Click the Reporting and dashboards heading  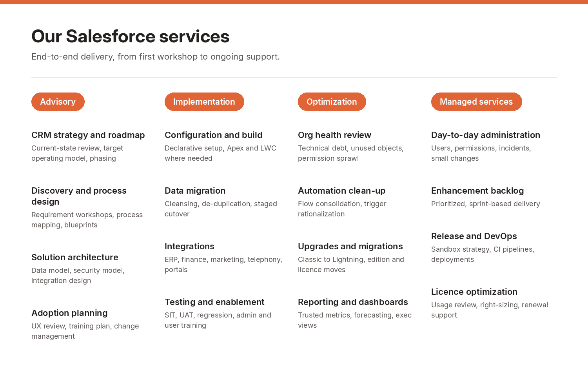click(353, 302)
